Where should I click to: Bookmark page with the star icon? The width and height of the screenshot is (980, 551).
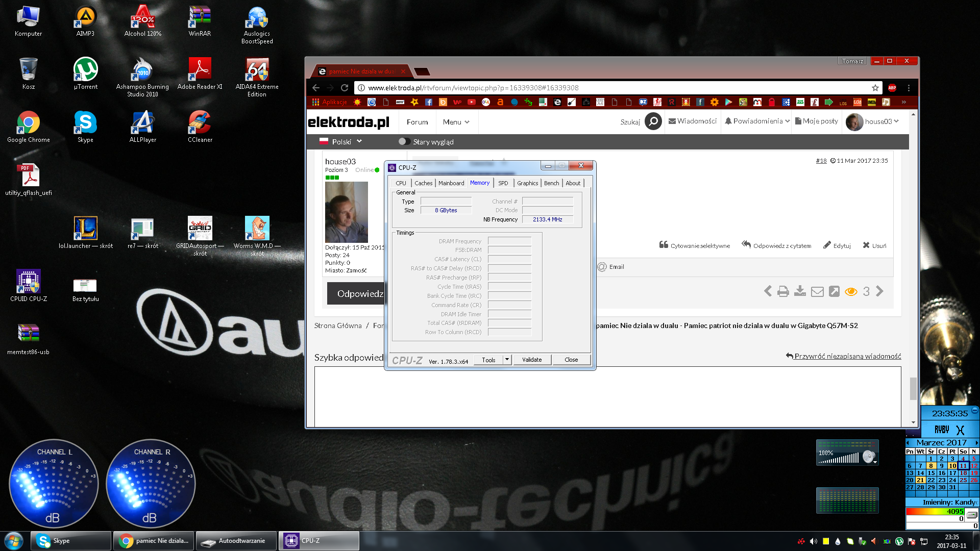click(x=875, y=88)
